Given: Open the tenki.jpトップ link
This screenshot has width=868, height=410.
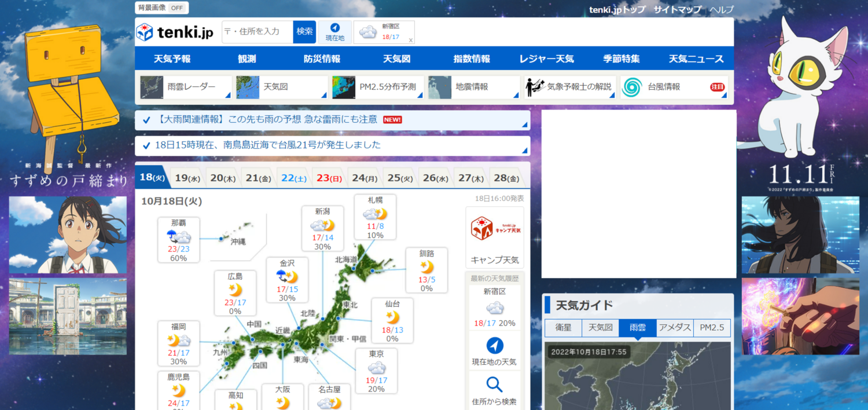Looking at the screenshot, I should click(x=617, y=9).
